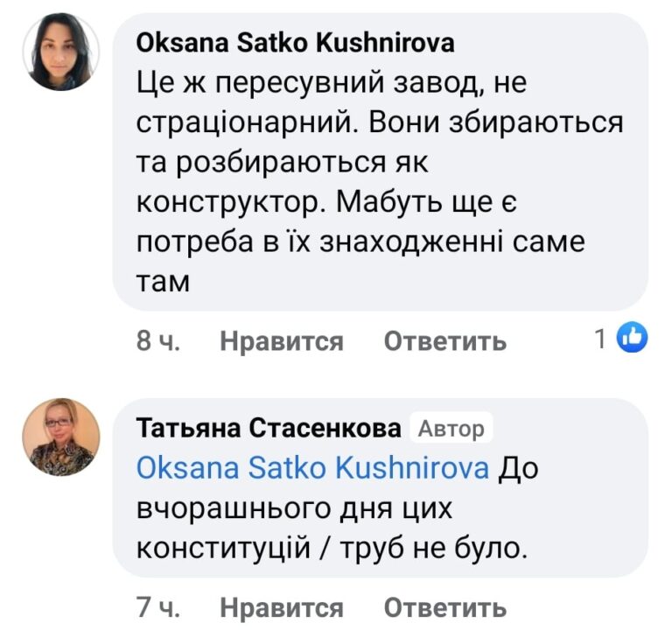Viewport: 672px width, 644px height.
Task: Click the blue Oksana Satko Kushnirova mention in the reply
Action: [x=312, y=467]
